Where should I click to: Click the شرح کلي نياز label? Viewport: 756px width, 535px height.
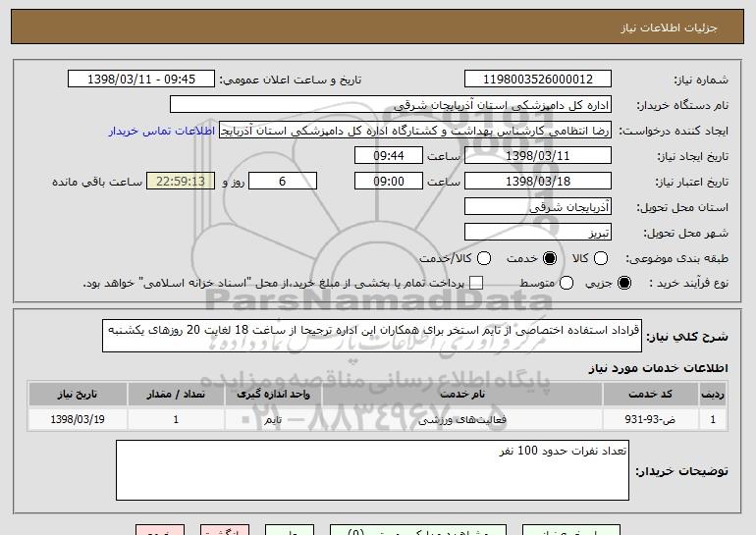(x=687, y=336)
